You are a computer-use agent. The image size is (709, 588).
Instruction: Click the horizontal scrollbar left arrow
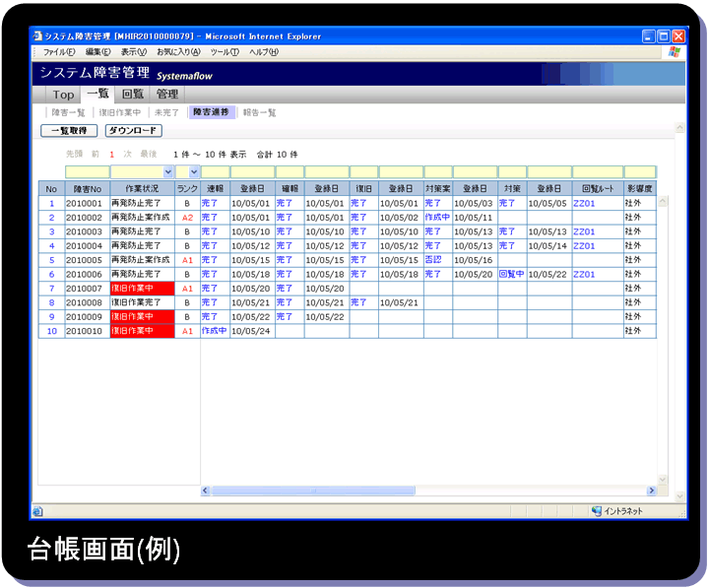(206, 490)
